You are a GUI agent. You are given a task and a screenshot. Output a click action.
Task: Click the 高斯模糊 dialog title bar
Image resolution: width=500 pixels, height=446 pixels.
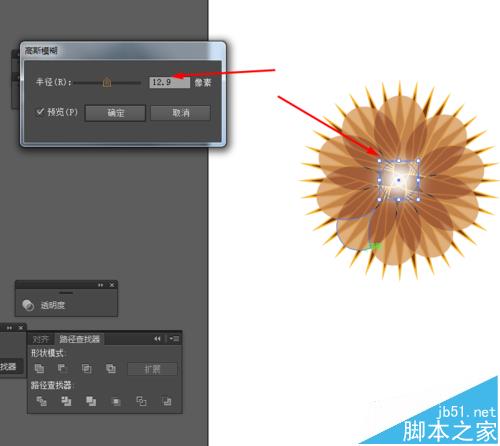coord(123,51)
